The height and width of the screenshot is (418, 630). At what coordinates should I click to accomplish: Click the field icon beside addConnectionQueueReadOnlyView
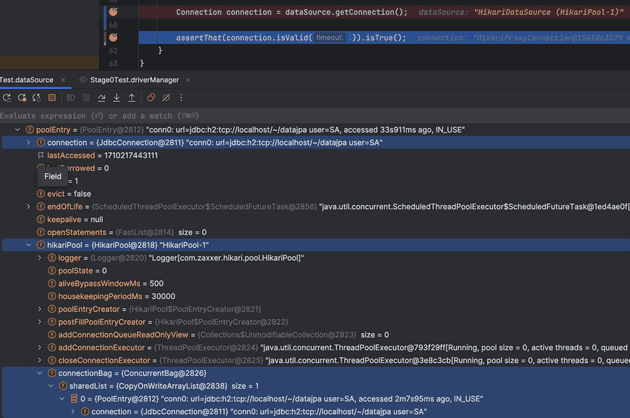tap(52, 335)
